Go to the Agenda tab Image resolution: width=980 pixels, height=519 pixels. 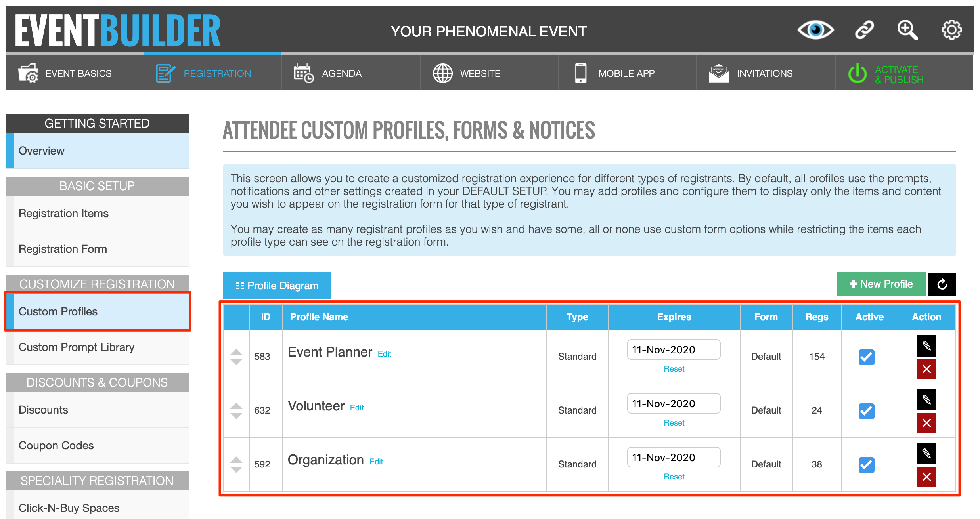click(351, 73)
